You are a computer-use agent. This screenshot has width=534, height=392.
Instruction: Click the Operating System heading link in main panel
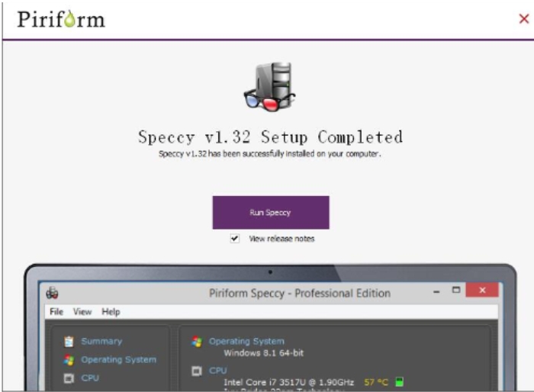(246, 341)
